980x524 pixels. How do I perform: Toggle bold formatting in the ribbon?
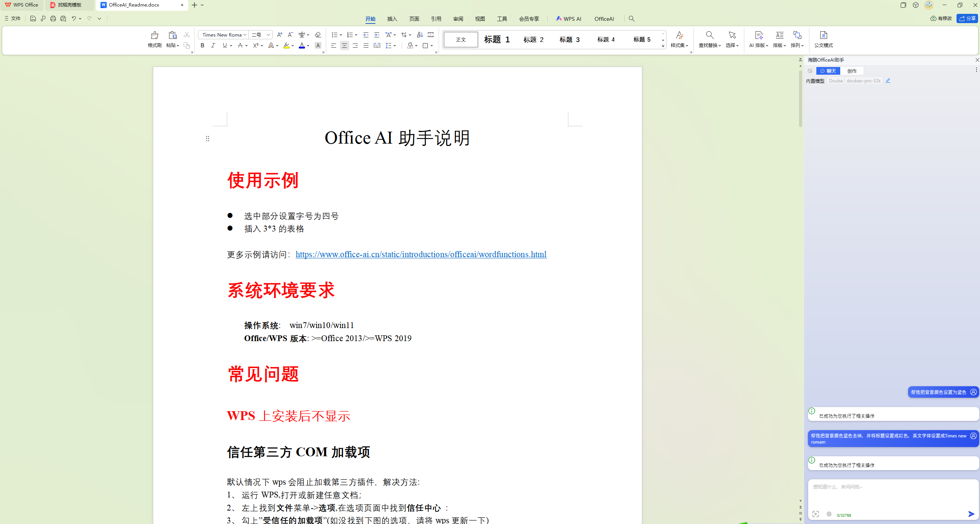point(202,45)
